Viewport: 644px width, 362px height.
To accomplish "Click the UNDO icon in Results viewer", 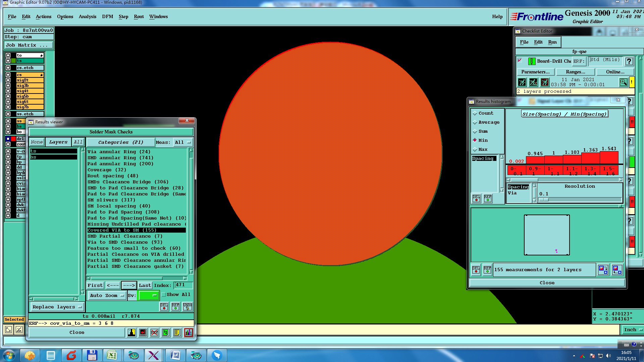I will (187, 307).
